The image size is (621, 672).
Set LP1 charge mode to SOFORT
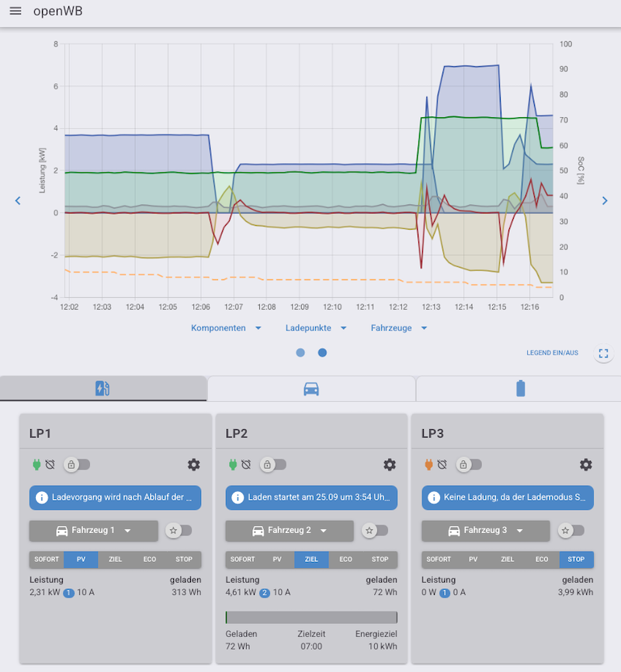click(47, 559)
